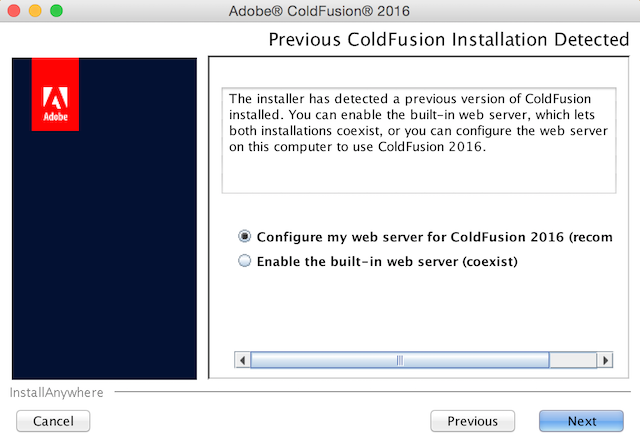Viewport: 640px width, 447px height.
Task: Click the horizontal scrollbar thumb
Action: tap(400, 360)
